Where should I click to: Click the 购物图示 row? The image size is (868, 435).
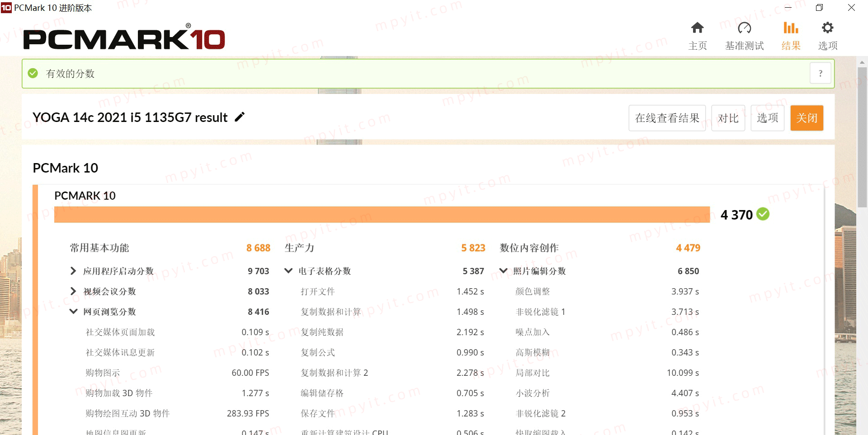tap(177, 373)
